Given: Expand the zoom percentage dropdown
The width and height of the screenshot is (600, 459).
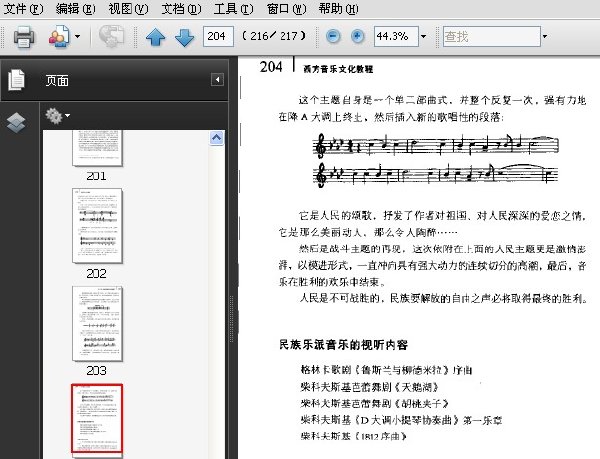Looking at the screenshot, I should pyautogui.click(x=424, y=37).
